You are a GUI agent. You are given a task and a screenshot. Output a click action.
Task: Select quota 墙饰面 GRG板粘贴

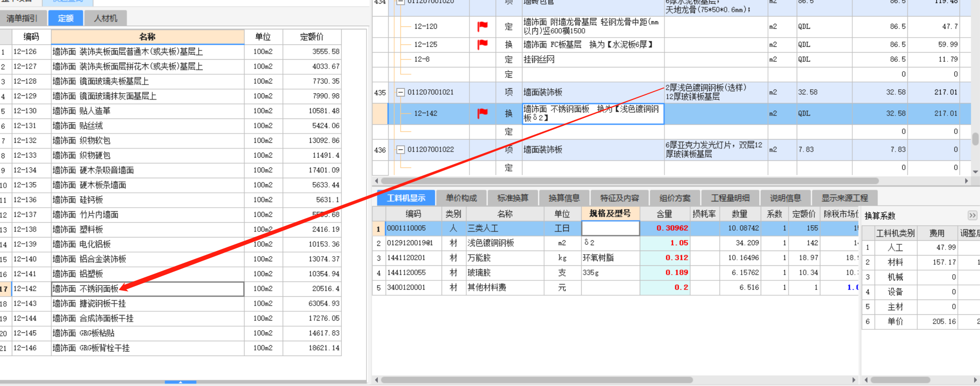coord(148,333)
